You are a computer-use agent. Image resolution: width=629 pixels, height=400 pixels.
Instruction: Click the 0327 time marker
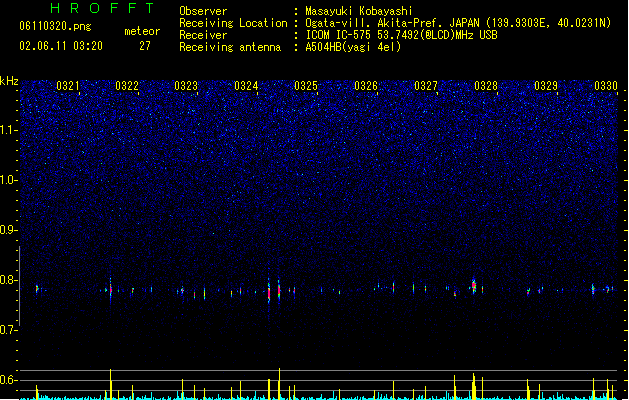click(426, 86)
